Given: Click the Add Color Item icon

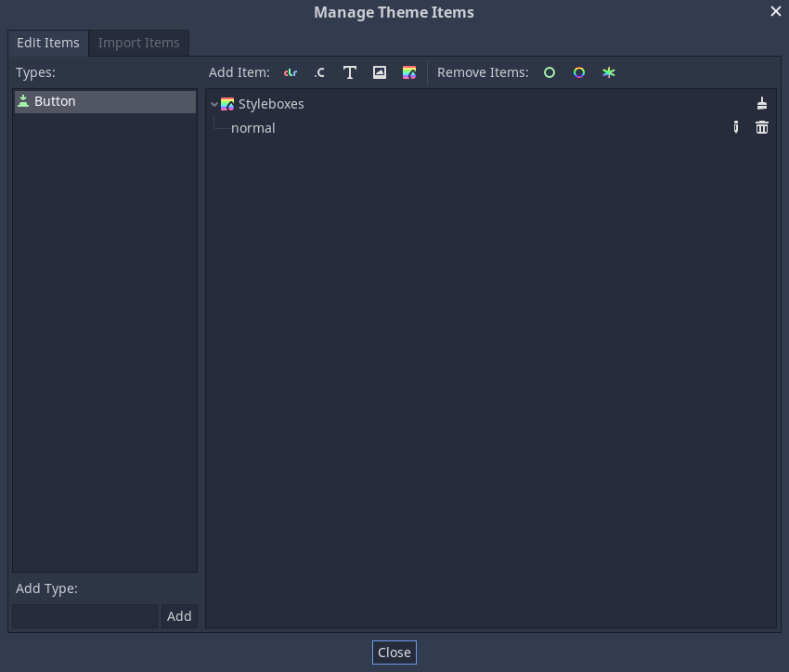Looking at the screenshot, I should [291, 72].
